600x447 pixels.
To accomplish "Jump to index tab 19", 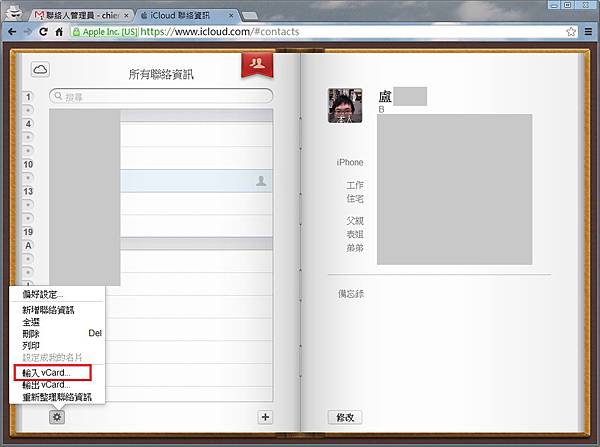I will (28, 232).
